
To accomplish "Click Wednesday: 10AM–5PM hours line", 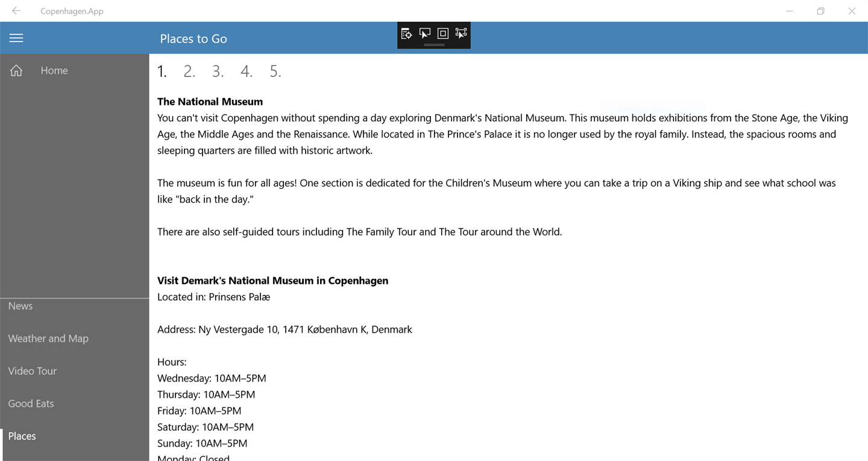I will [212, 378].
